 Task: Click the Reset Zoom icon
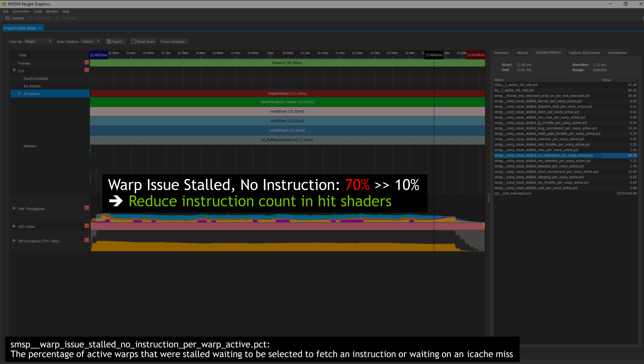133,41
